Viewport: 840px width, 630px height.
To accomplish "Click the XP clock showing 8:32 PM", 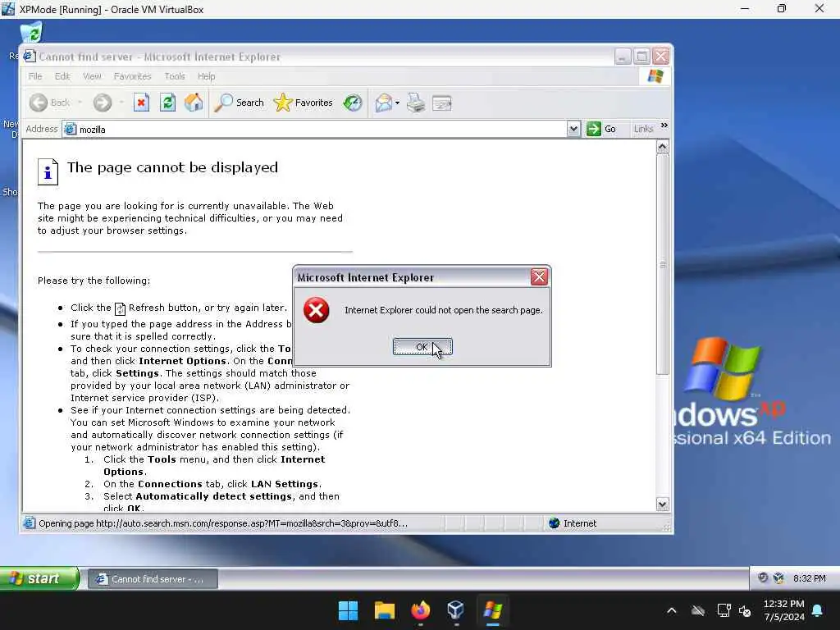I will [x=809, y=578].
